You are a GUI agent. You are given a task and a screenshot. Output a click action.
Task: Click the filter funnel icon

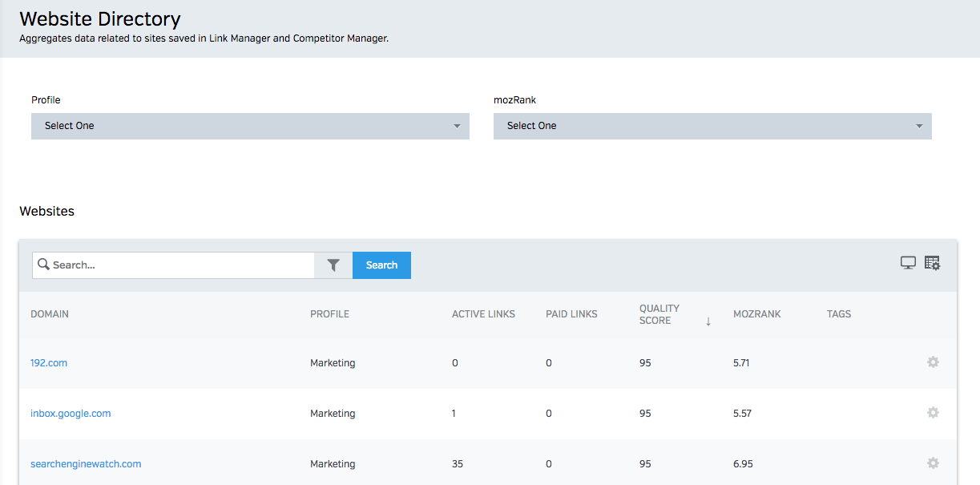333,265
